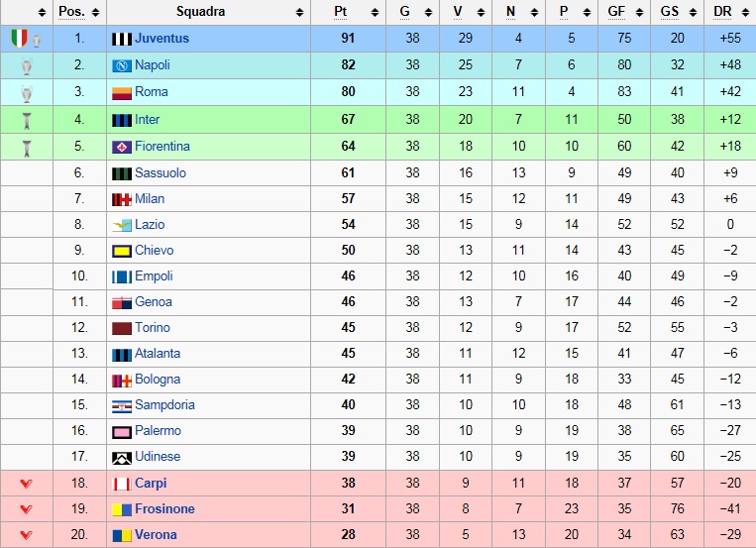This screenshot has height=548, width=756.
Task: Click the Sampdoria striped flag icon
Action: [122, 406]
